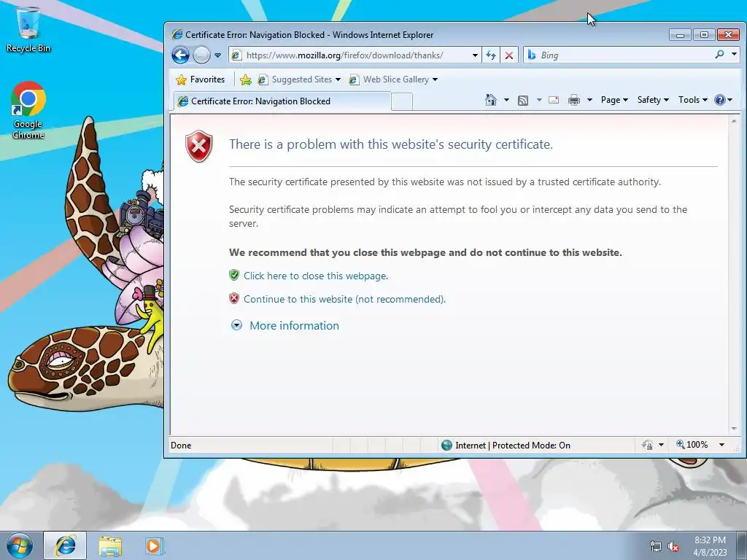Click the green shield icon beside close link
747x560 pixels.
point(234,275)
